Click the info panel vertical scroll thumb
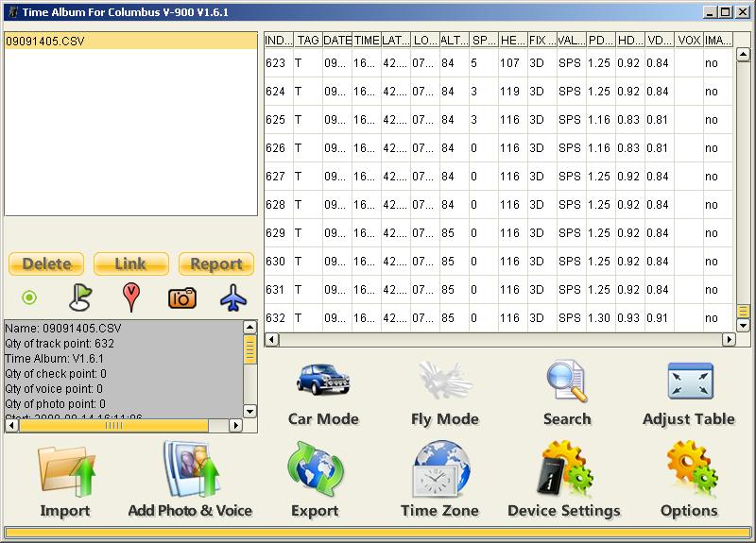Viewport: 756px width, 543px height. coord(249,349)
